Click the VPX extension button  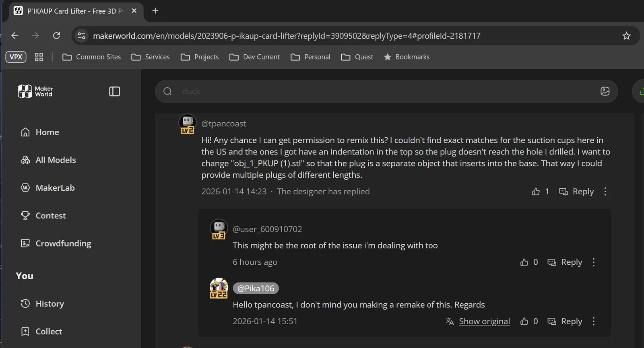pos(16,57)
